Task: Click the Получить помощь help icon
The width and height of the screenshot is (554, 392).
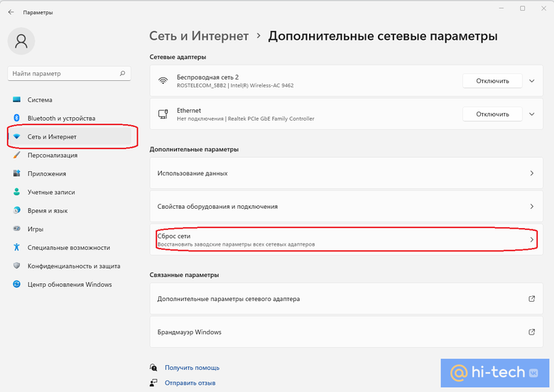Action: 153,368
